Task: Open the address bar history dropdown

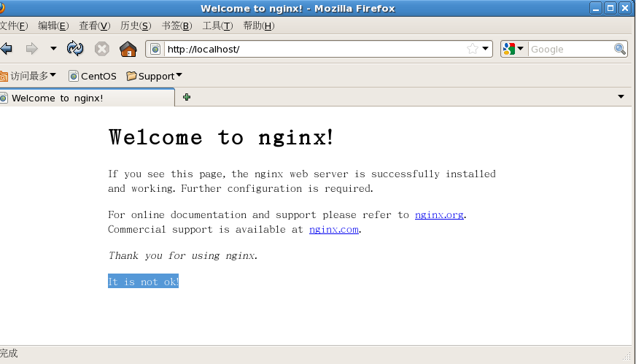Action: (485, 49)
